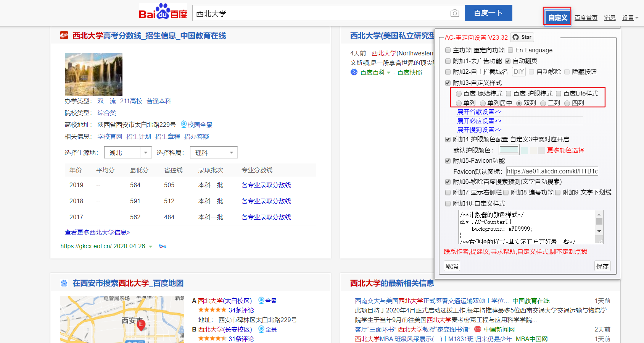Enable 附加10-自定义样式 checkbox
This screenshot has height=343, width=644.
tap(448, 204)
